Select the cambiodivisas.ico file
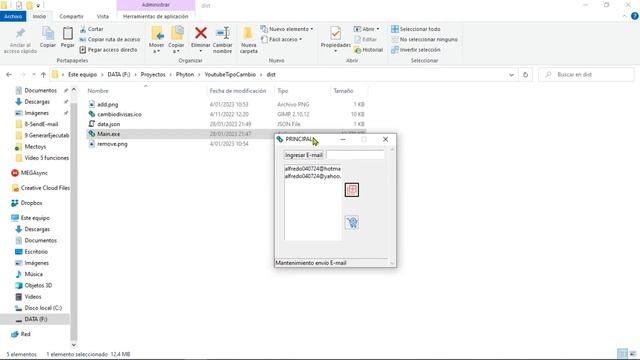The width and height of the screenshot is (640, 360). click(x=119, y=114)
